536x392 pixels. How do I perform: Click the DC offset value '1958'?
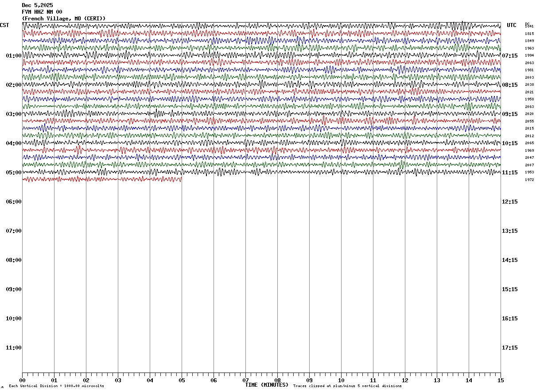point(529,100)
